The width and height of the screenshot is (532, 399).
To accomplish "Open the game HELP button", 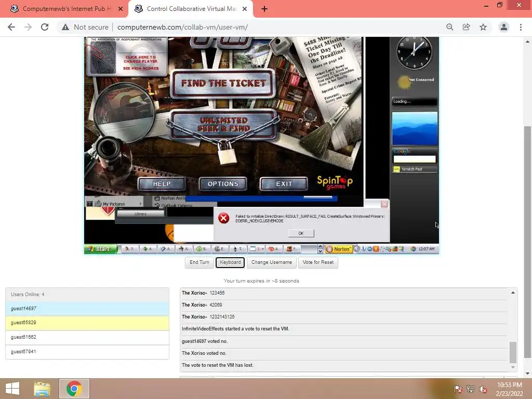I will pos(162,183).
